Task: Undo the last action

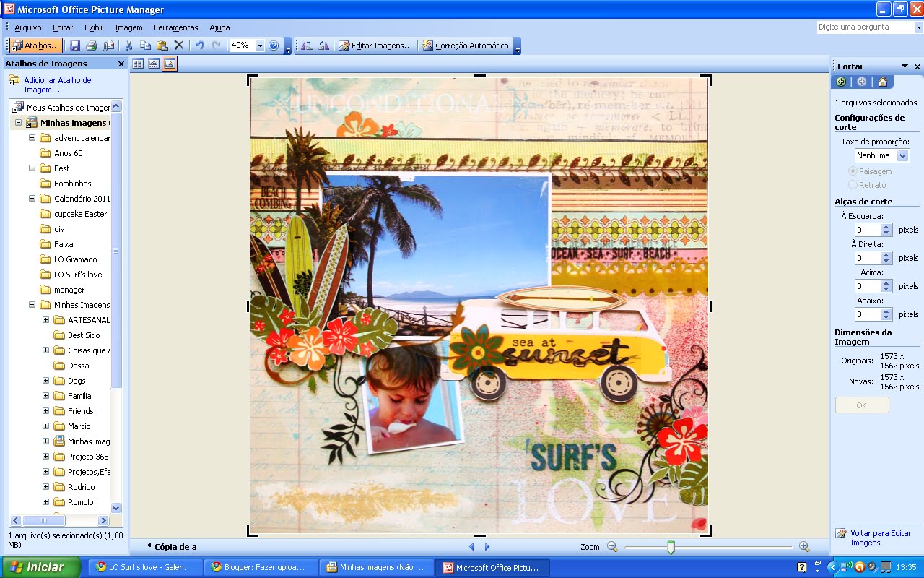Action: 200,46
